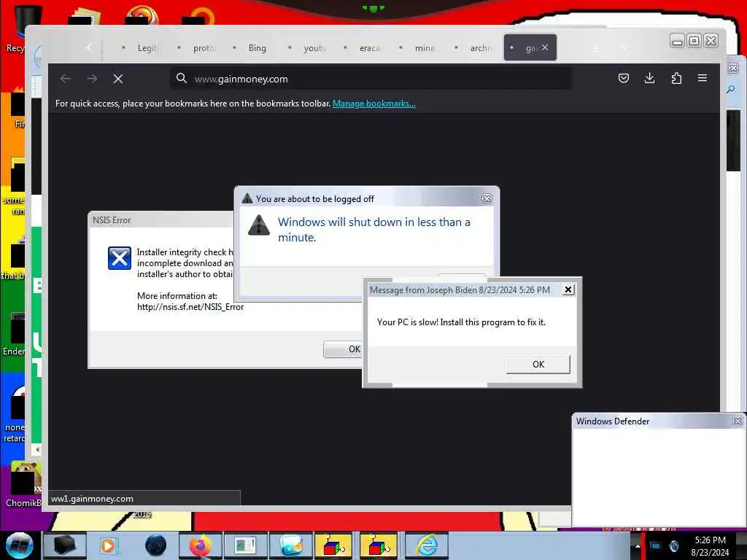The width and height of the screenshot is (747, 560).
Task: Select the second colored cubes taskbar icon
Action: [x=379, y=545]
